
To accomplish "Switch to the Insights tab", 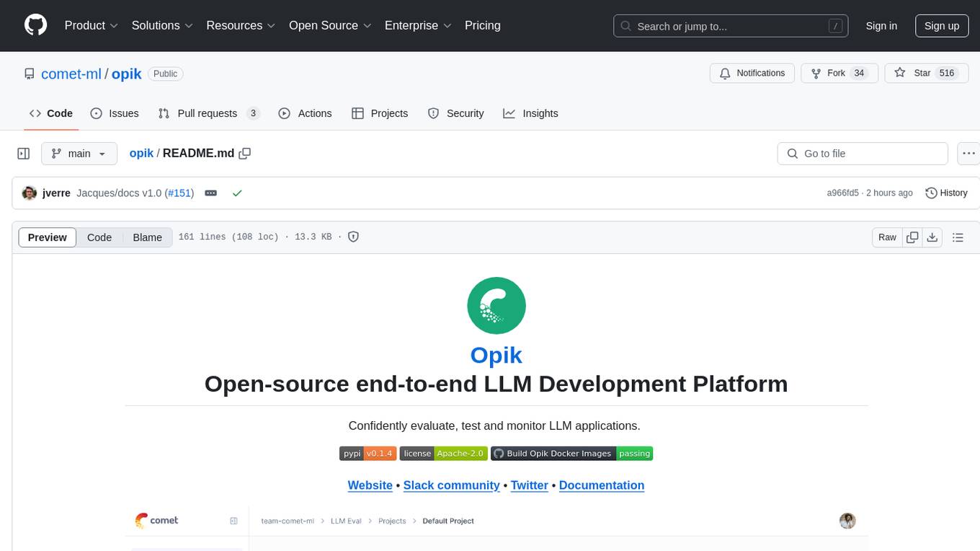I will pyautogui.click(x=530, y=113).
